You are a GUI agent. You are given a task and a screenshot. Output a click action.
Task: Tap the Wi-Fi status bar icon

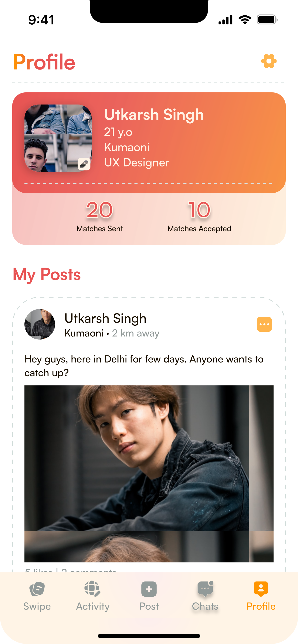click(x=245, y=20)
